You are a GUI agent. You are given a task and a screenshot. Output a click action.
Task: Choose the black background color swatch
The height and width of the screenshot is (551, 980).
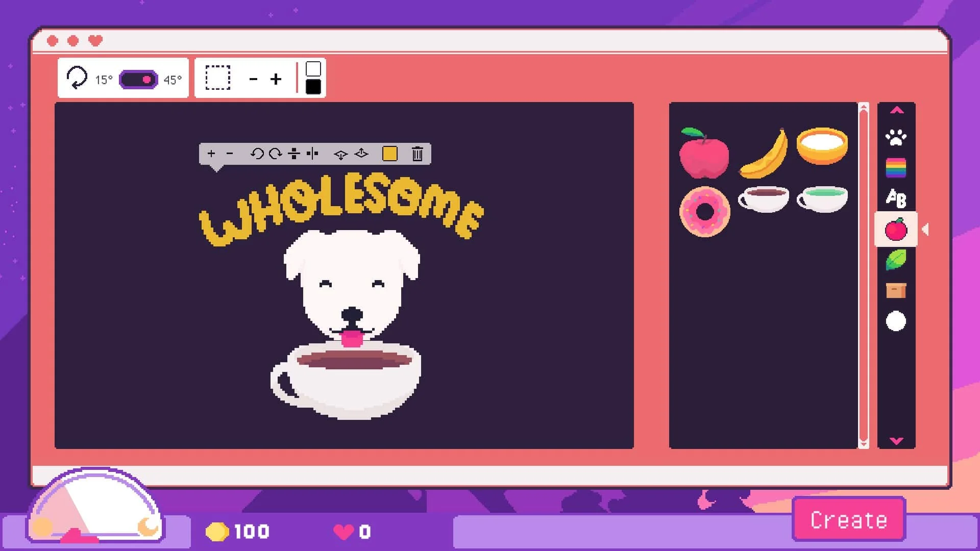click(313, 87)
